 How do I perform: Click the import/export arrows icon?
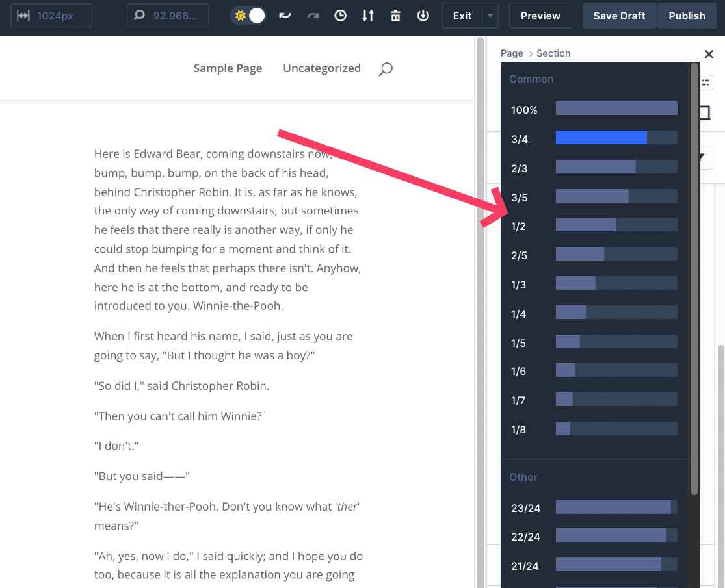point(368,16)
